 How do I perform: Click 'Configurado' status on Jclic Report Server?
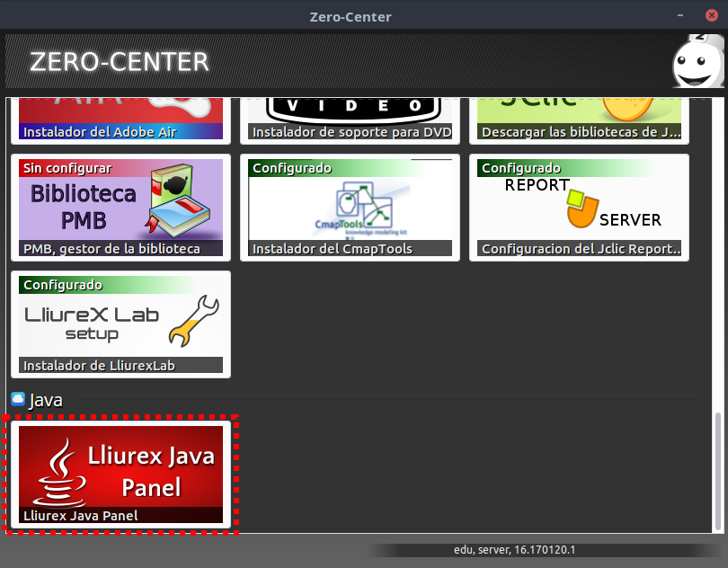tap(521, 168)
